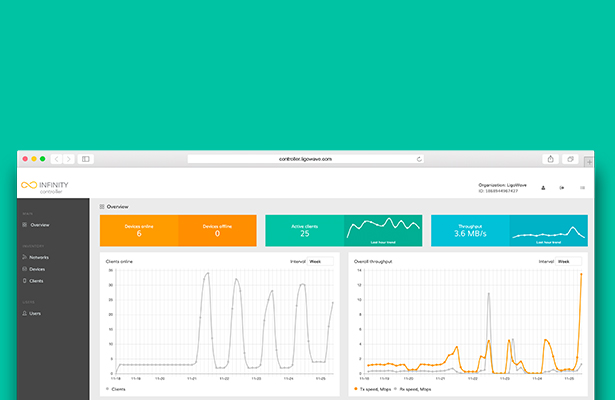The image size is (615, 400).
Task: Click the user profile icon in header
Action: pos(543,187)
